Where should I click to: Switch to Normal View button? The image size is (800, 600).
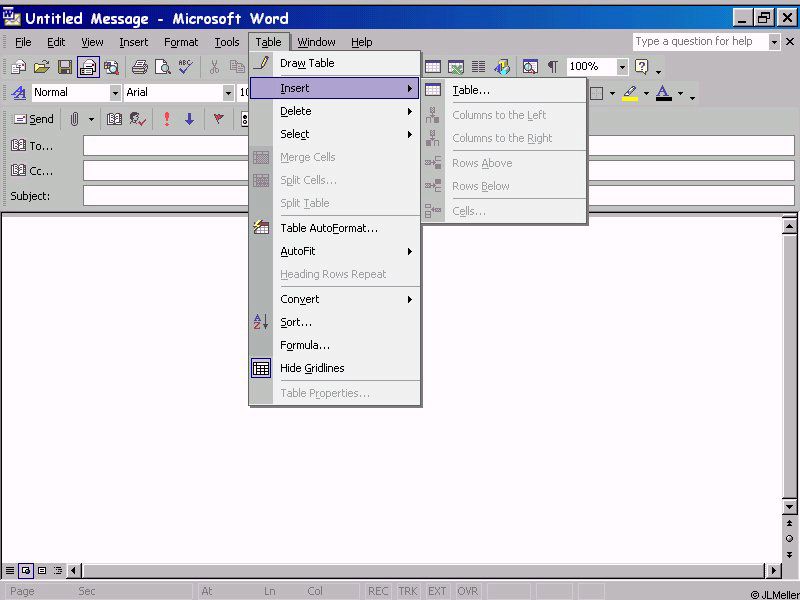pos(10,570)
